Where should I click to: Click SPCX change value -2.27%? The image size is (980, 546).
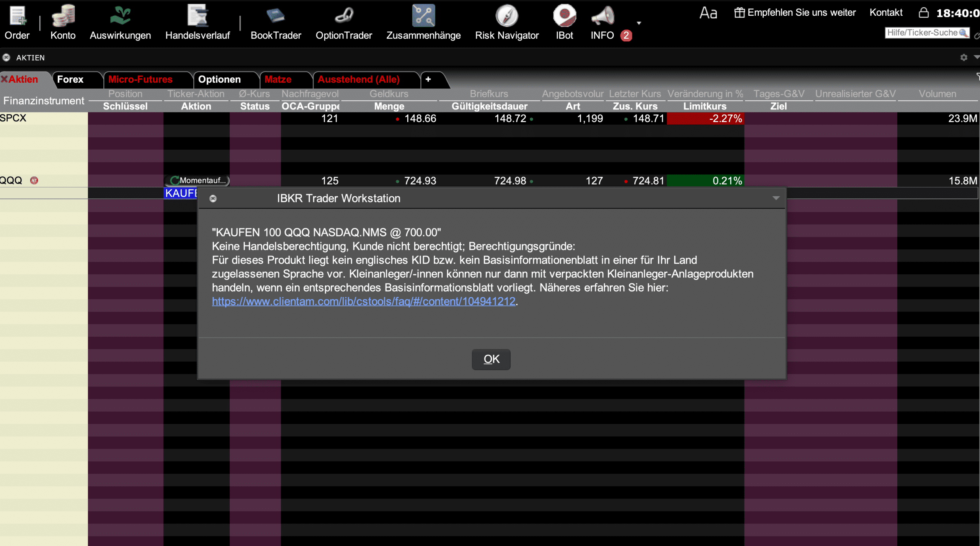(x=705, y=119)
